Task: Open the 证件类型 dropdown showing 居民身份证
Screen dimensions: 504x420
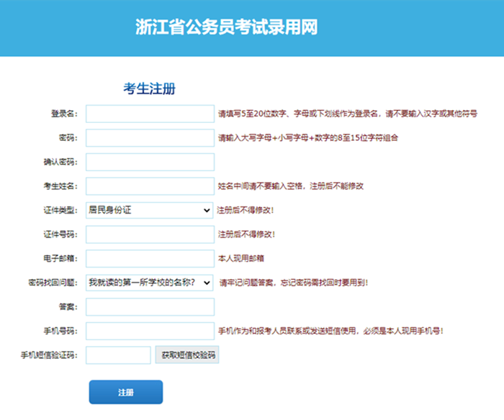Action: point(149,210)
